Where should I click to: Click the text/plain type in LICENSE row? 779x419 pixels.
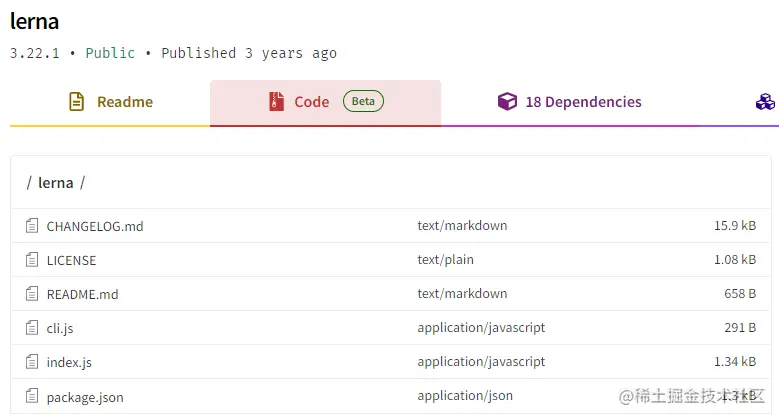pyautogui.click(x=446, y=260)
